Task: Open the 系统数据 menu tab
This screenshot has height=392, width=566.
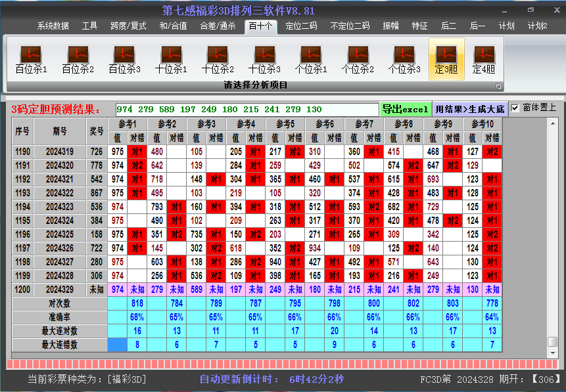Action: [x=53, y=26]
